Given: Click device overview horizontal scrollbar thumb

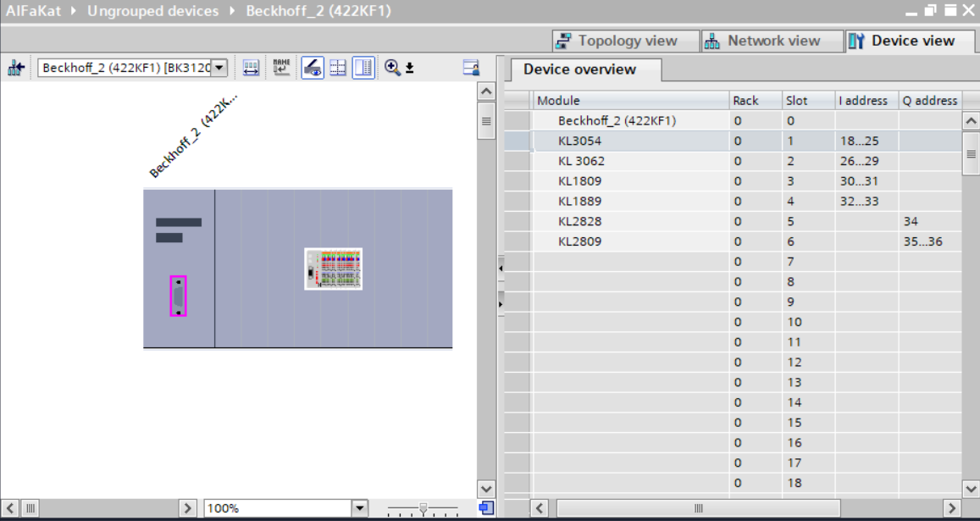Looking at the screenshot, I should 699,507.
